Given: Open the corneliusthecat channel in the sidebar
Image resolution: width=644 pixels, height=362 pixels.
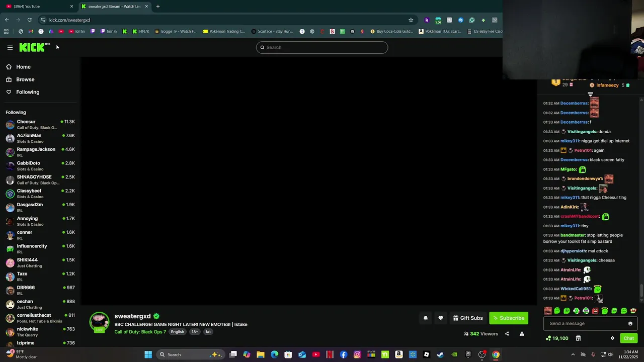Looking at the screenshot, I should click(40, 318).
